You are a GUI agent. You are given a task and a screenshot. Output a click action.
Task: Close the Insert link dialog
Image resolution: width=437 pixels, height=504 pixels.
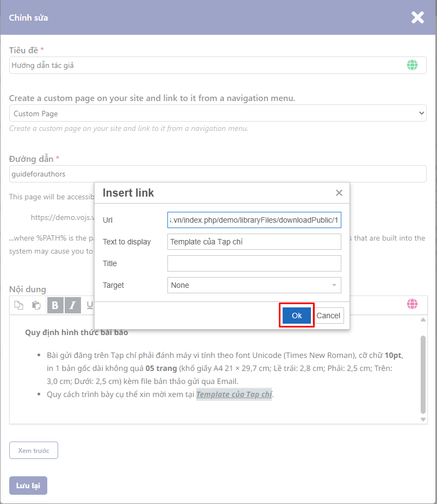click(x=339, y=193)
